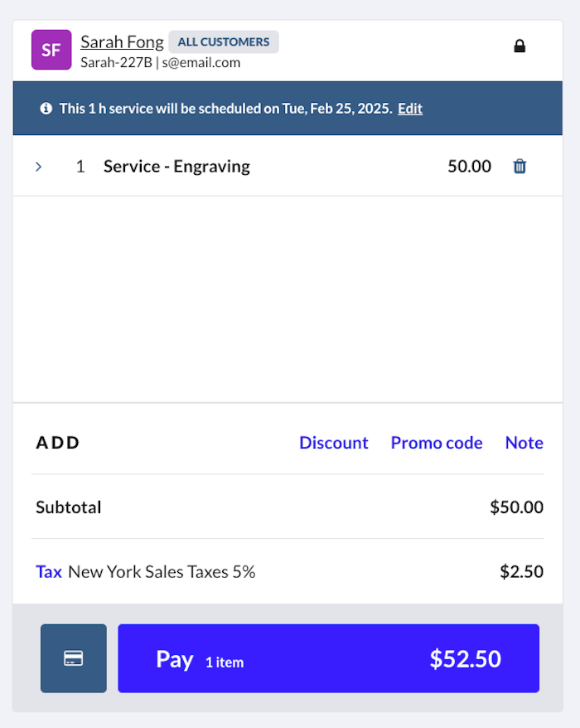Viewport: 580px width, 728px height.
Task: Click the $50.00 subtotal amount
Action: point(516,507)
